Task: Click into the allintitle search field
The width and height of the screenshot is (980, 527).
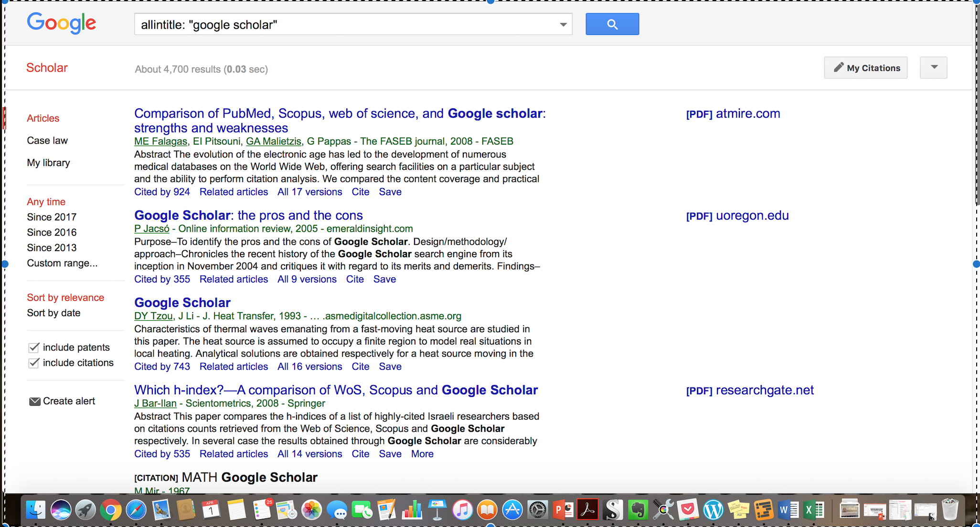Action: tap(344, 24)
